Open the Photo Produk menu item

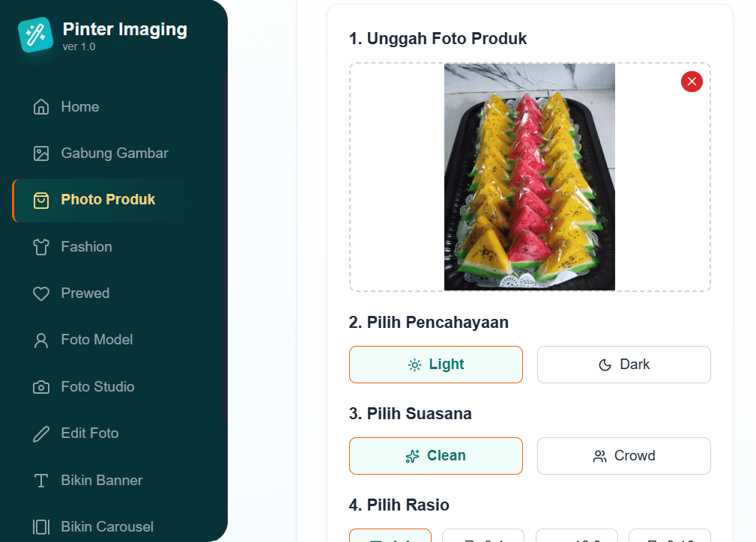pos(108,200)
